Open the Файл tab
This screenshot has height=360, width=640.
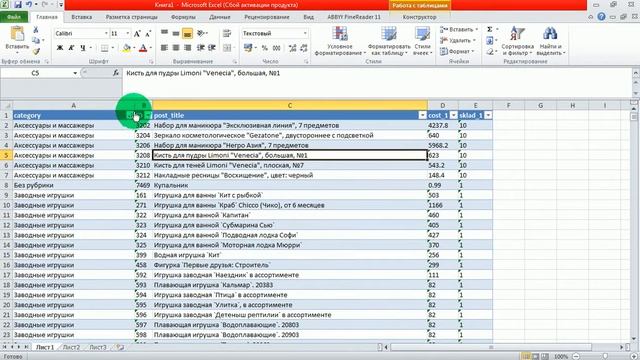pyautogui.click(x=14, y=17)
